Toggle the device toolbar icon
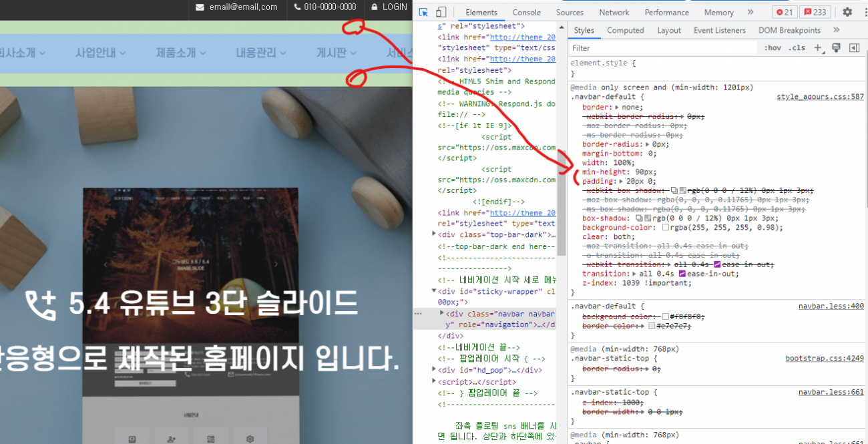 click(x=441, y=12)
